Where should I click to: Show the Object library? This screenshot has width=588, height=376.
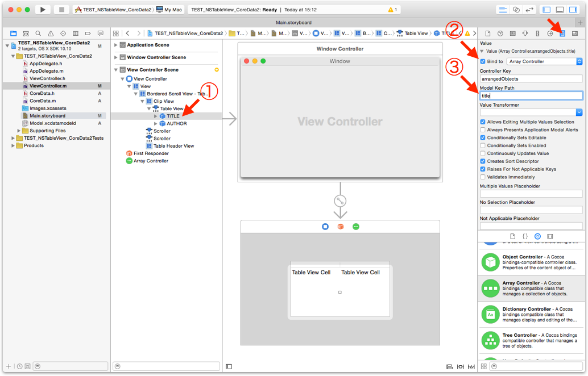(x=537, y=236)
